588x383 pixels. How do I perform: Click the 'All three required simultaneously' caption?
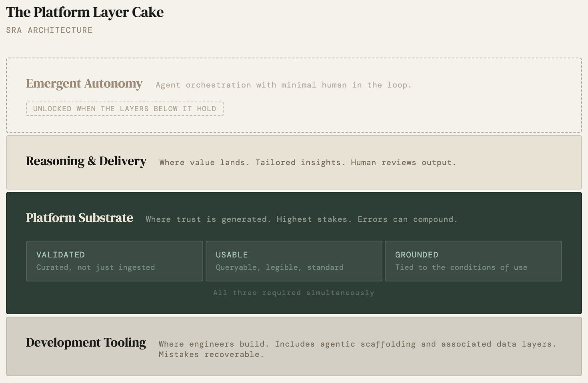coord(294,293)
